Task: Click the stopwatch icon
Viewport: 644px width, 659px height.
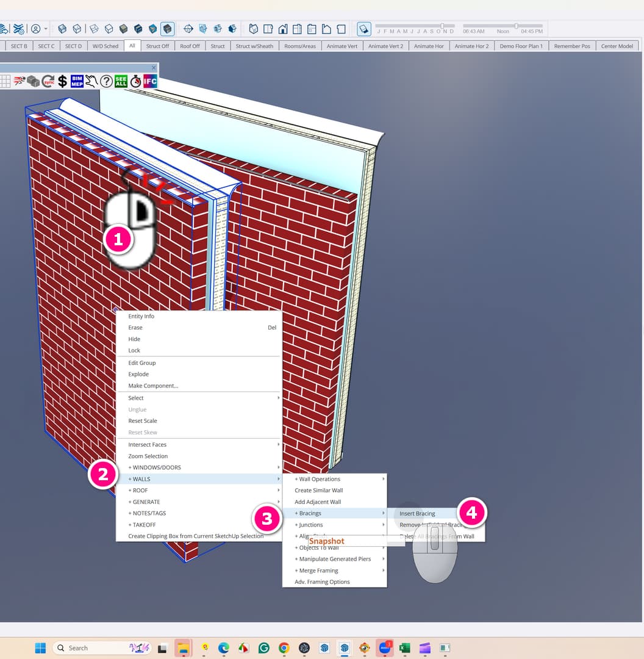Action: point(135,81)
